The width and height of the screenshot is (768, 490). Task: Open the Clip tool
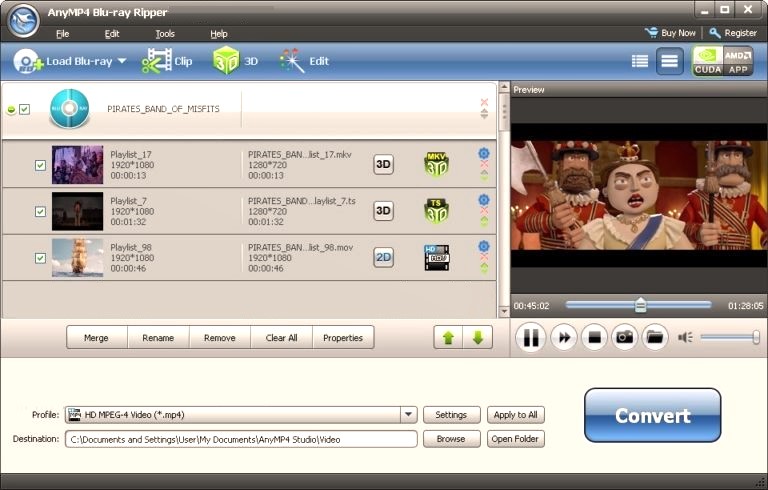[x=167, y=61]
